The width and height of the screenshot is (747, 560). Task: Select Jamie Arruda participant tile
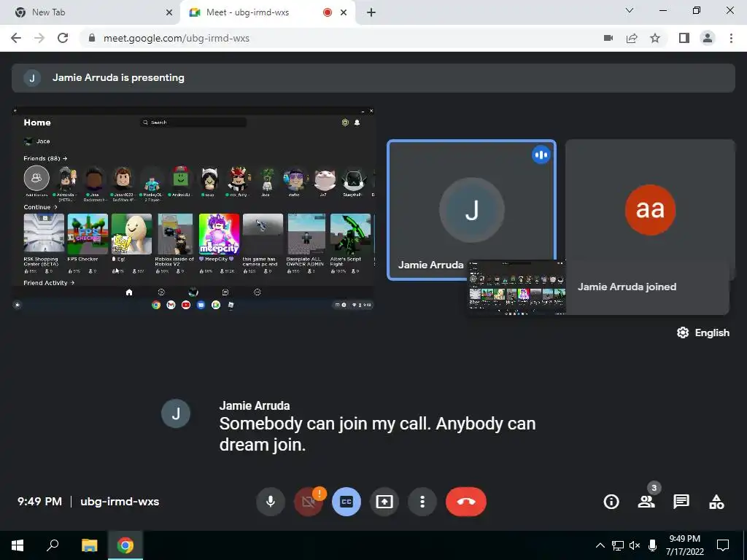click(471, 209)
